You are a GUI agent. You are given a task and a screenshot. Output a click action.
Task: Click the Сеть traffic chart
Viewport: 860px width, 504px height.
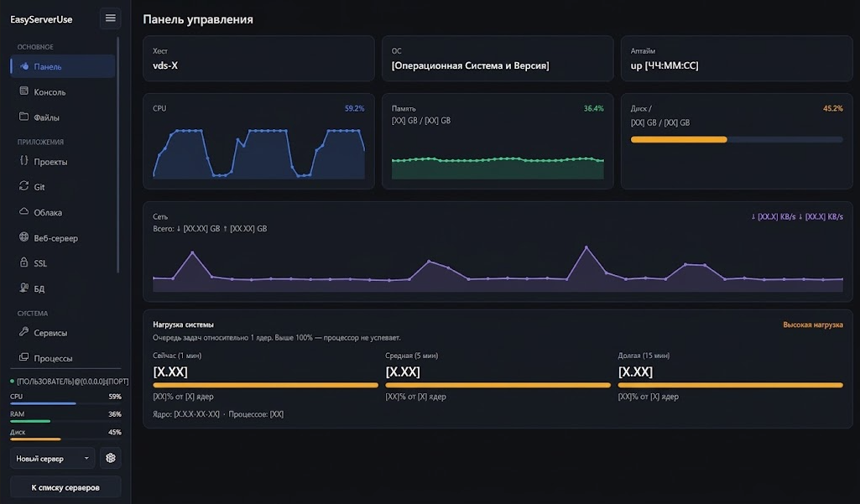(498, 268)
